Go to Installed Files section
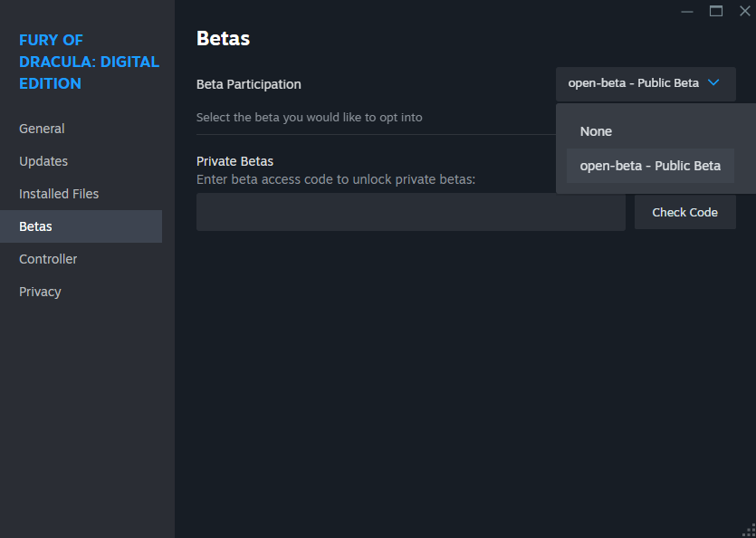 [x=59, y=194]
